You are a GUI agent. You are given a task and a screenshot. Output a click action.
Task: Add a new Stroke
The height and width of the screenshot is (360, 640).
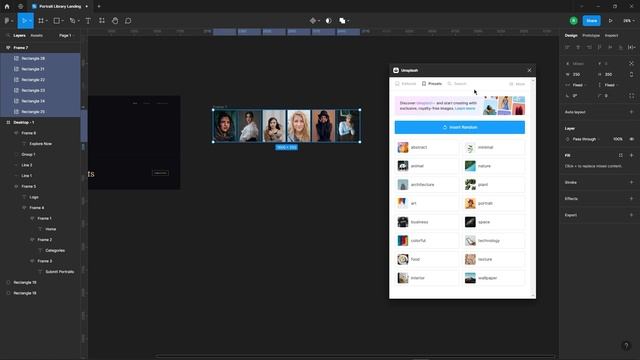click(x=631, y=182)
